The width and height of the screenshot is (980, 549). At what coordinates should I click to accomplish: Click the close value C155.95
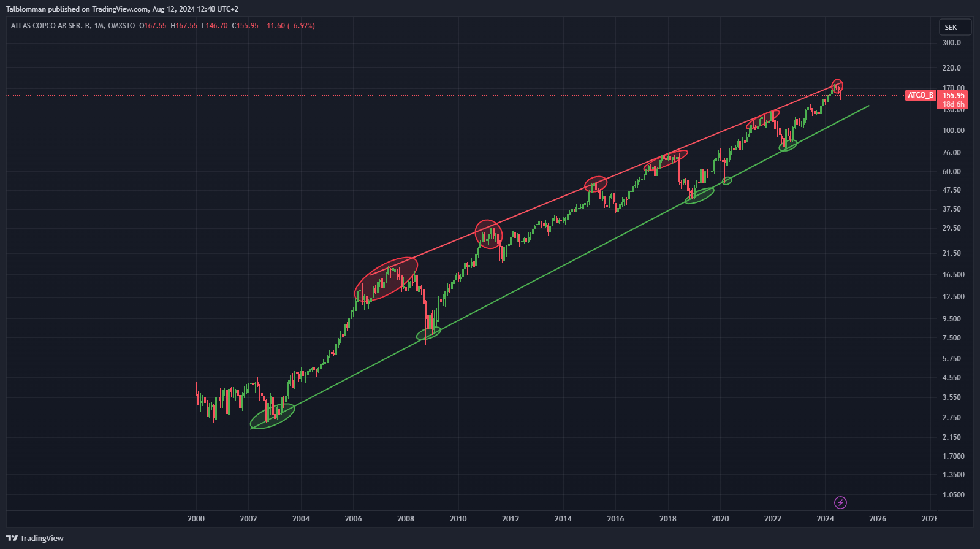point(245,26)
